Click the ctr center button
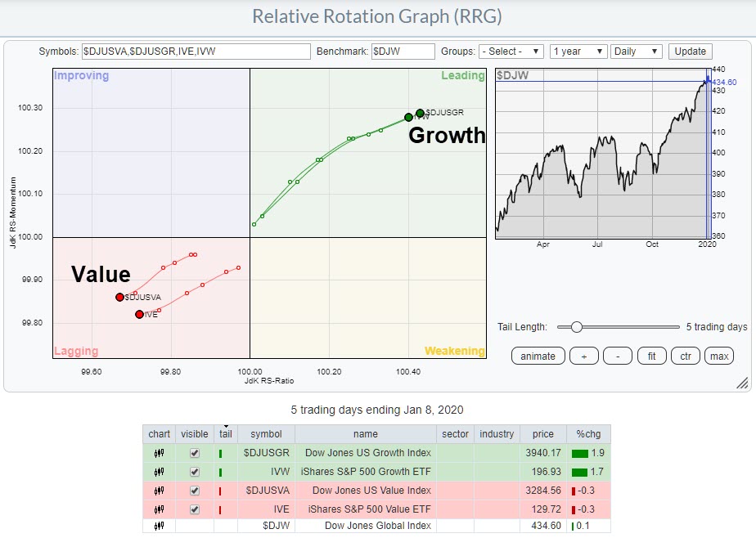This screenshot has width=756, height=538. 686,356
